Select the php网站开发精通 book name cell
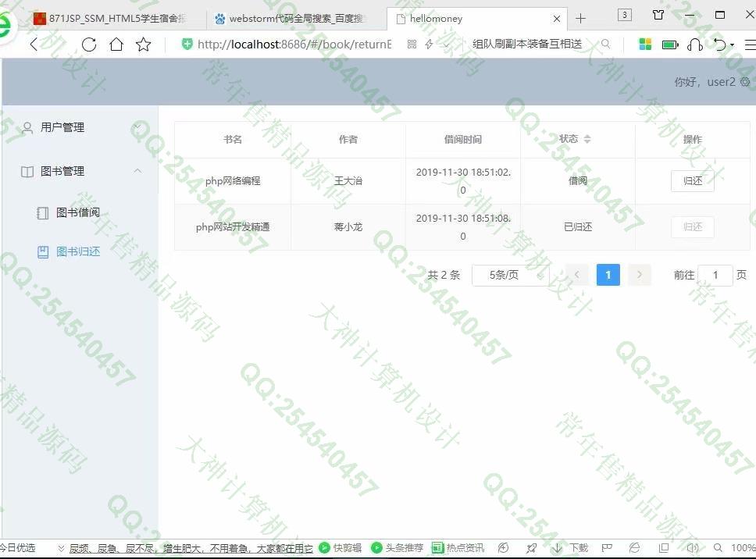The height and width of the screenshot is (559, 756). (233, 227)
